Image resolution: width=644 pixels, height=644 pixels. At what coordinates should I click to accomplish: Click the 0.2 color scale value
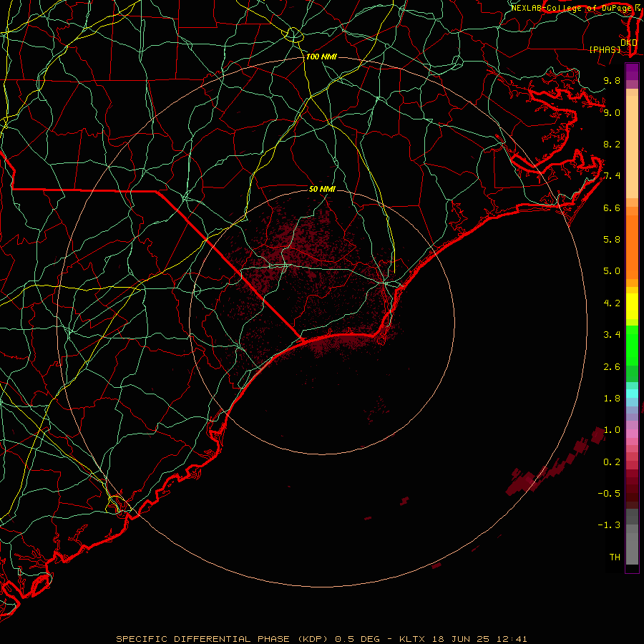612,462
